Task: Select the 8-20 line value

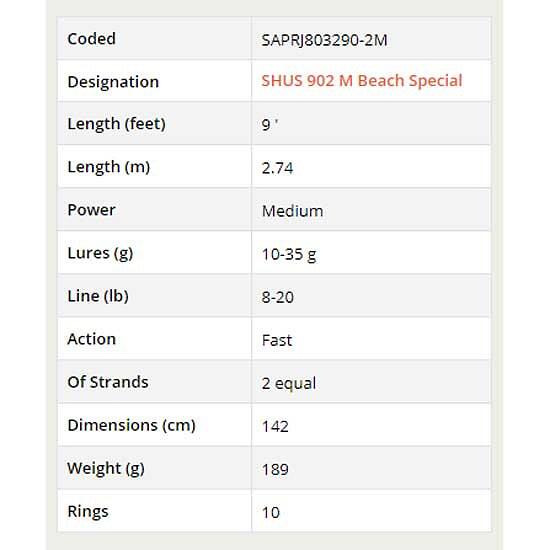Action: (277, 297)
